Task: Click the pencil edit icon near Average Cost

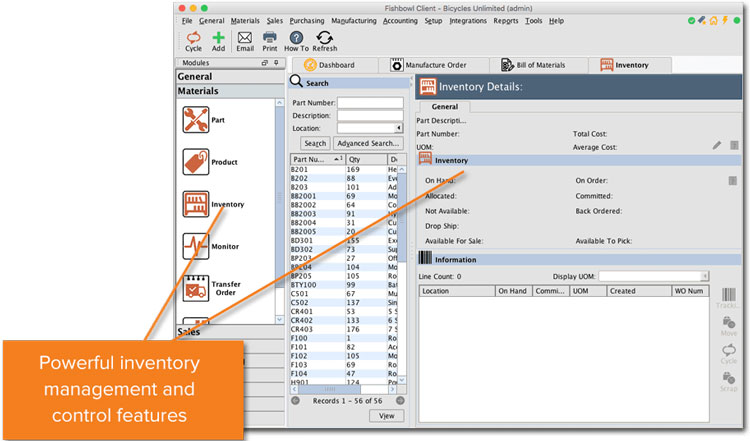Action: click(x=717, y=145)
